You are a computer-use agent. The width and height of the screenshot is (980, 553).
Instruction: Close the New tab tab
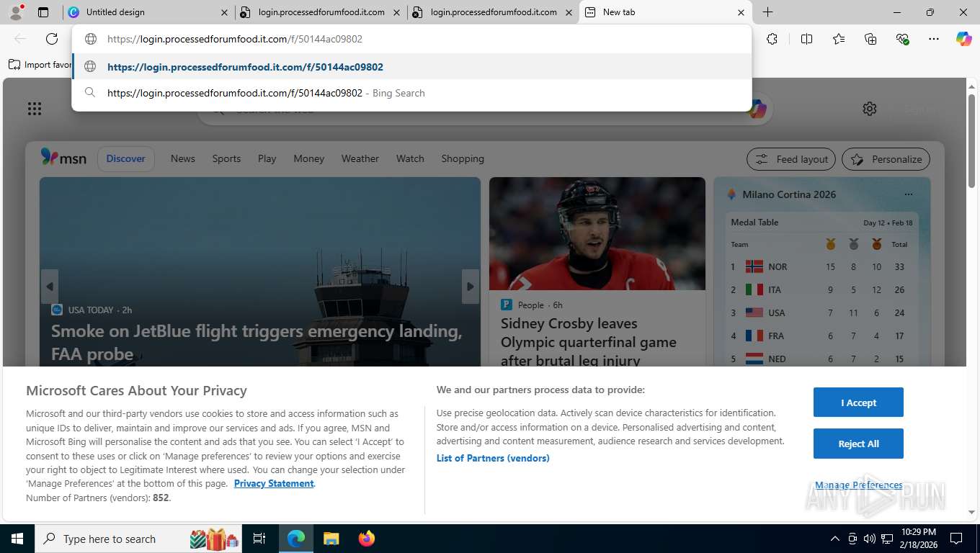pos(741,12)
